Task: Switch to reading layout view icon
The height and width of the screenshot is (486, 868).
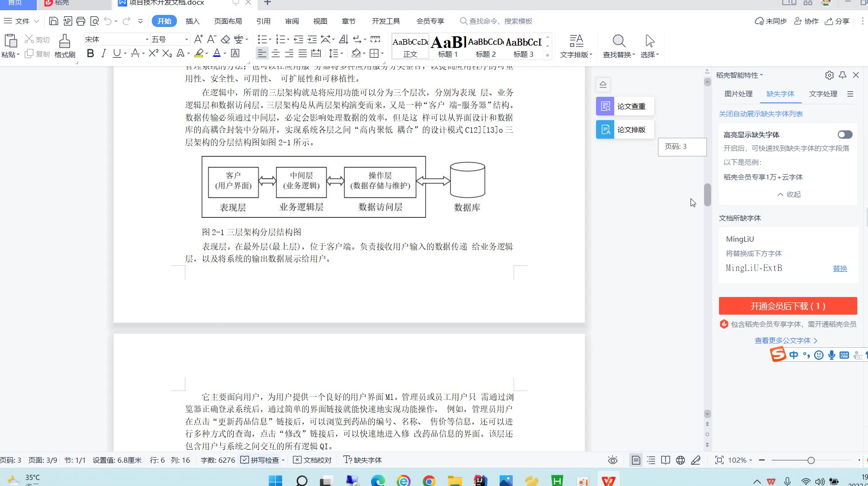Action: [666, 460]
